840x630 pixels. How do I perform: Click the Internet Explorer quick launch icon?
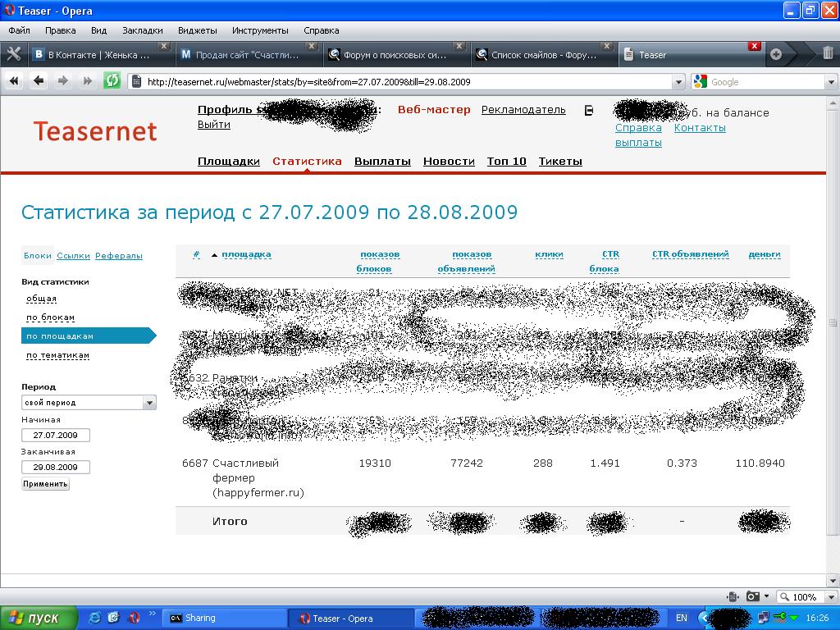94,618
